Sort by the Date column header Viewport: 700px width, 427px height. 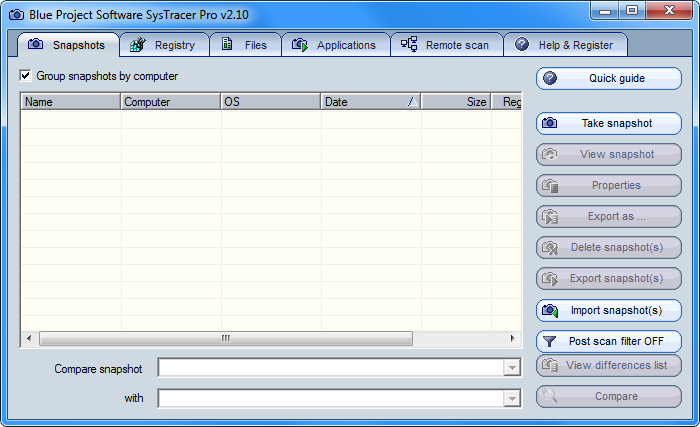click(371, 102)
